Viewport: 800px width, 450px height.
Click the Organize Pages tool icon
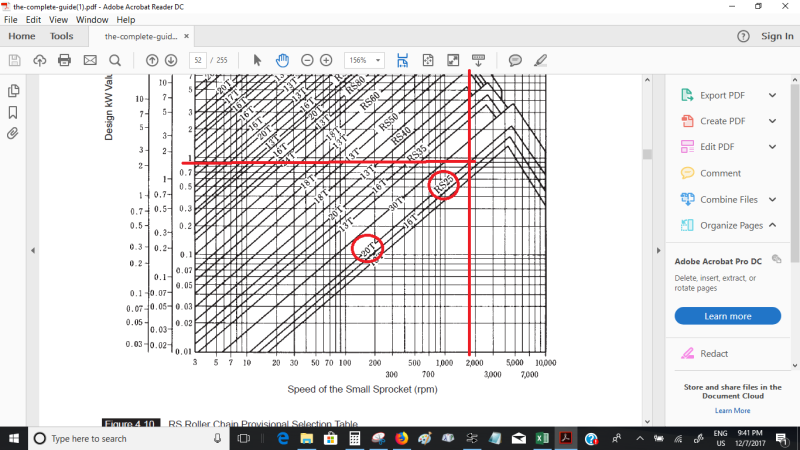tap(687, 225)
